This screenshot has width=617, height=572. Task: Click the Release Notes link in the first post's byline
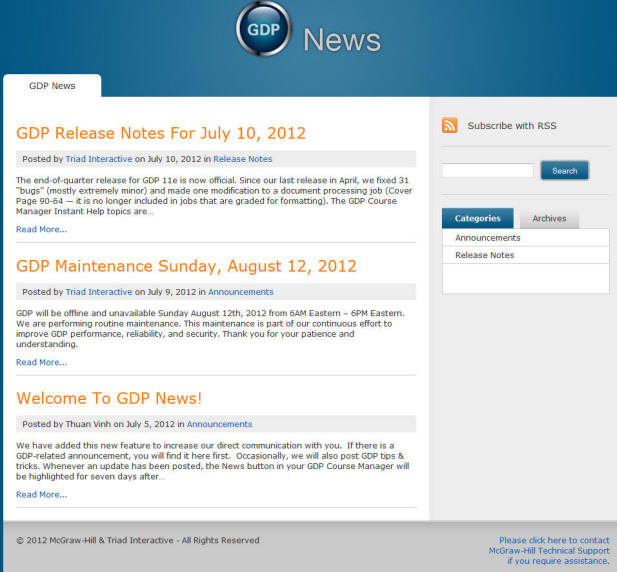point(243,159)
